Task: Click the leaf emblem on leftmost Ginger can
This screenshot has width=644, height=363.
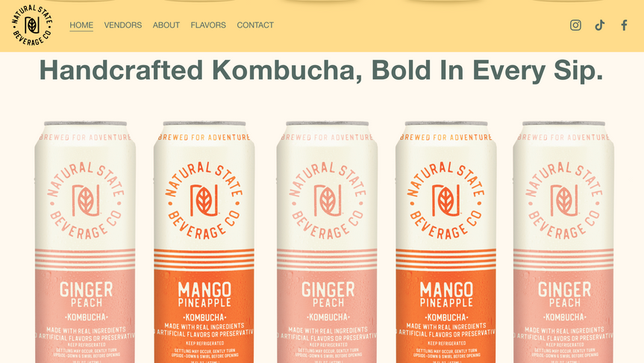Action: click(85, 201)
